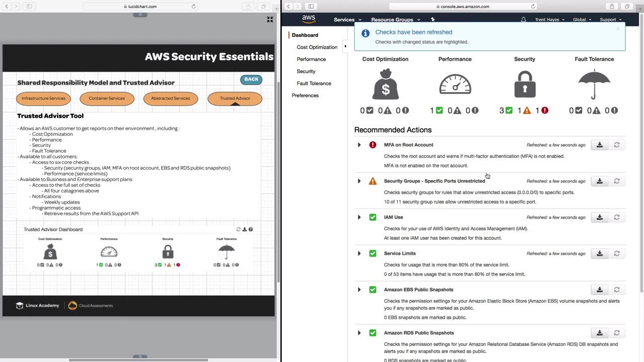This screenshot has width=644, height=362.
Task: Click the Fault Tolerance umbrella icon
Action: click(594, 84)
